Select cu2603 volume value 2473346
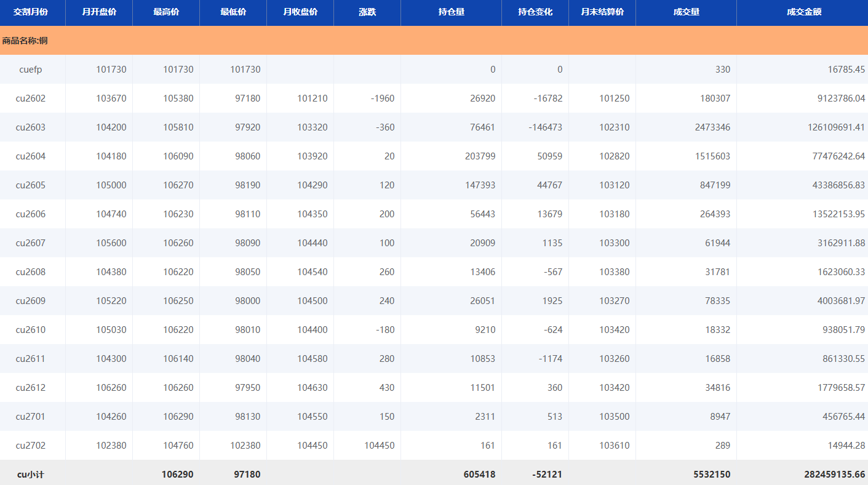 709,127
